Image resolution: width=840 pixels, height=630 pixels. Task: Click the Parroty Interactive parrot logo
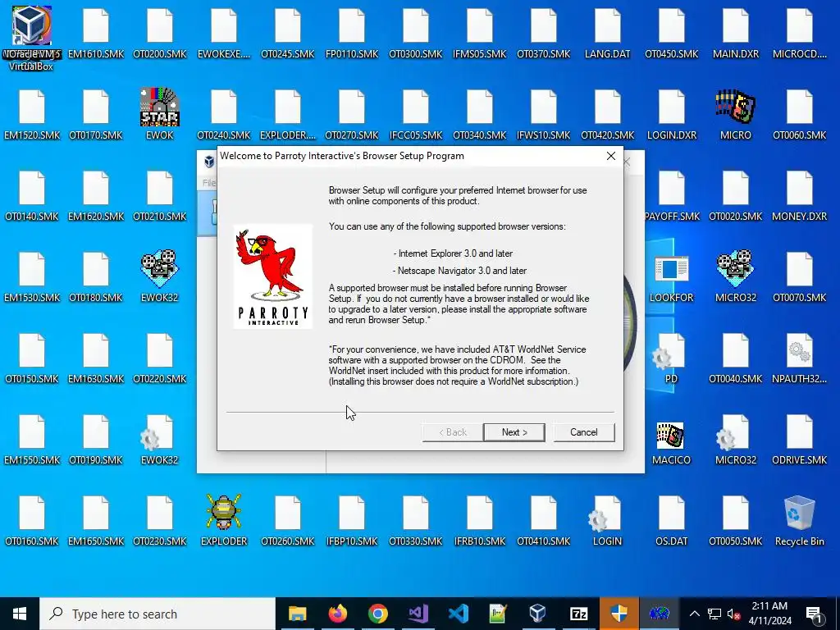(x=272, y=276)
